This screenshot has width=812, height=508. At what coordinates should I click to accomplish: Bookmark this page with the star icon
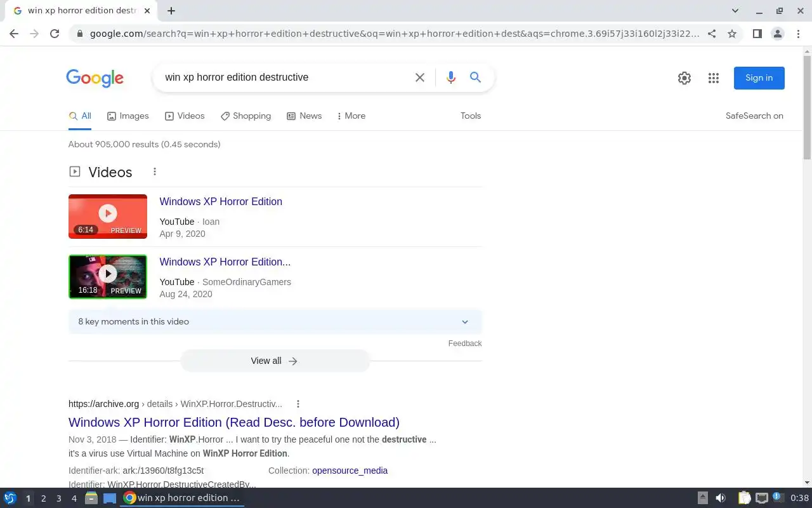coord(732,34)
